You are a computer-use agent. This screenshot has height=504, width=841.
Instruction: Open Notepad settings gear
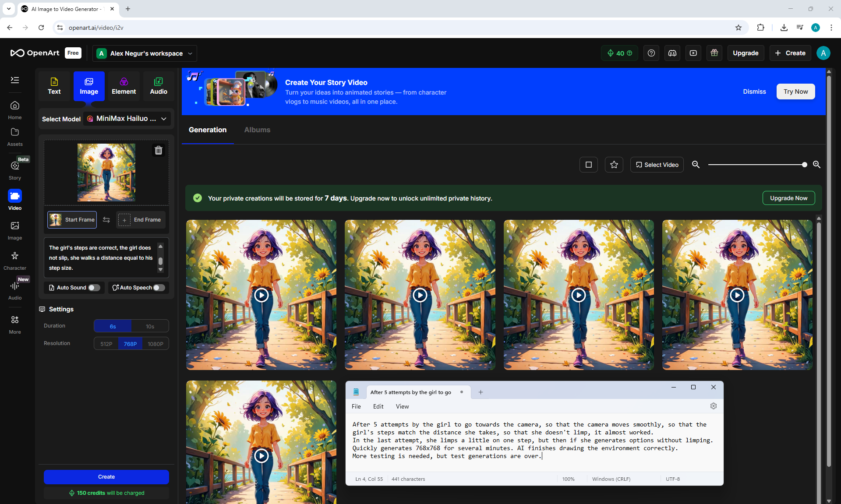[713, 406]
